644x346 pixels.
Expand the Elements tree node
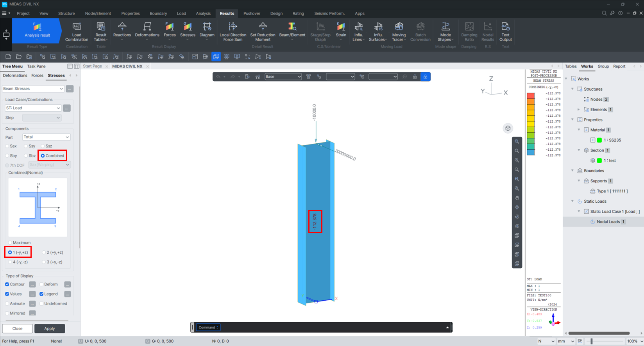pyautogui.click(x=579, y=109)
